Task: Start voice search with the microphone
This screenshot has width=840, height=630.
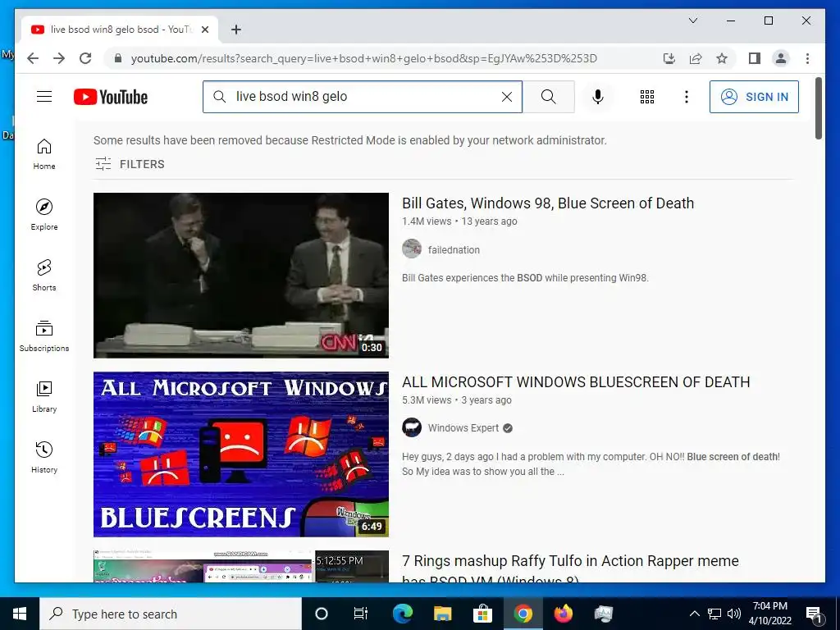Action: [598, 97]
